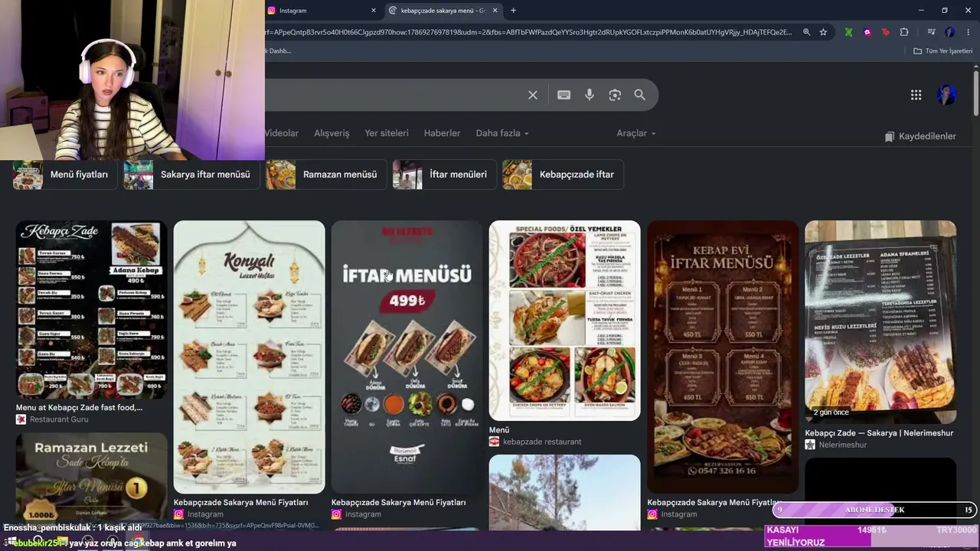Click the Kasayı Yeniliyoruz goal bar
The width and height of the screenshot is (980, 551).
(872, 536)
